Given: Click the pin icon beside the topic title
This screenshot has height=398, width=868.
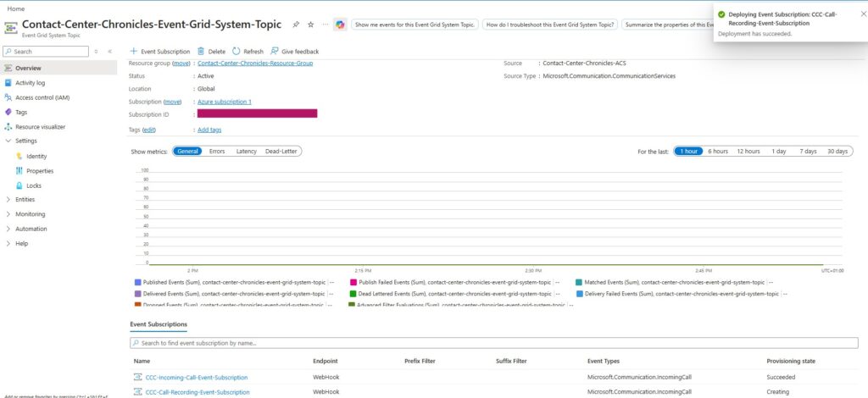Looking at the screenshot, I should (x=295, y=25).
